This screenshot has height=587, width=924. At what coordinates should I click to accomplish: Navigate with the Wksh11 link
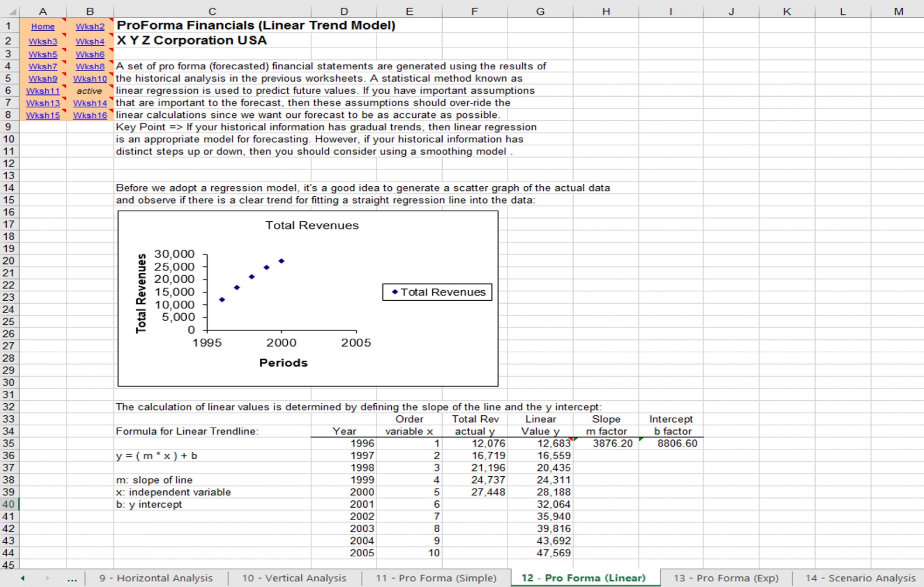[43, 91]
